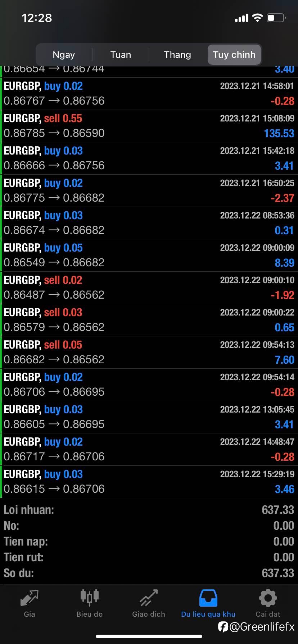Tap the Wi-Fi status icon
298x644 pixels.
pos(257,18)
